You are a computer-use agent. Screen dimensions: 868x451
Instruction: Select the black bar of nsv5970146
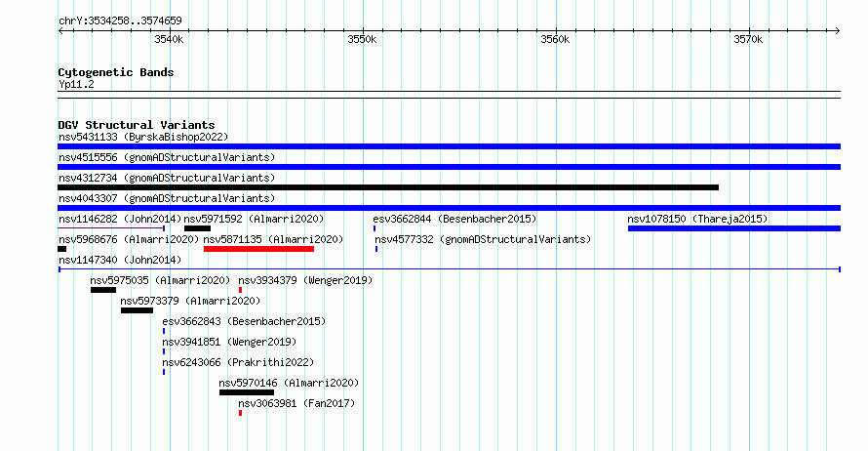[247, 392]
